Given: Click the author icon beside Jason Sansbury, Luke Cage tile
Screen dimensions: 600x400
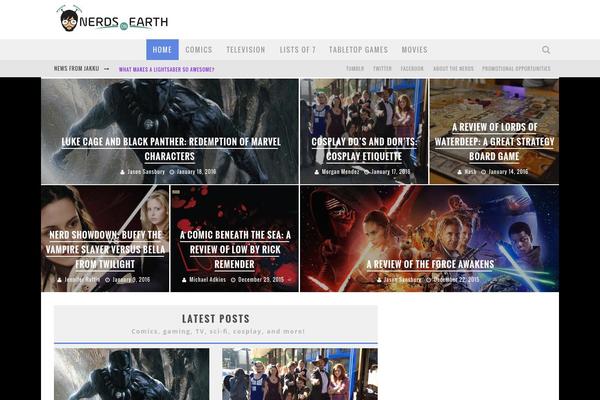Looking at the screenshot, I should click(122, 172).
